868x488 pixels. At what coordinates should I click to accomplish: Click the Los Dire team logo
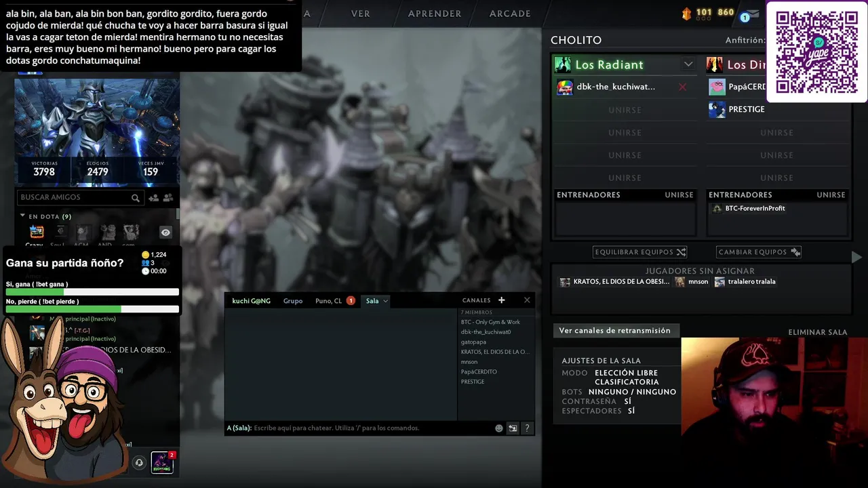coord(715,65)
